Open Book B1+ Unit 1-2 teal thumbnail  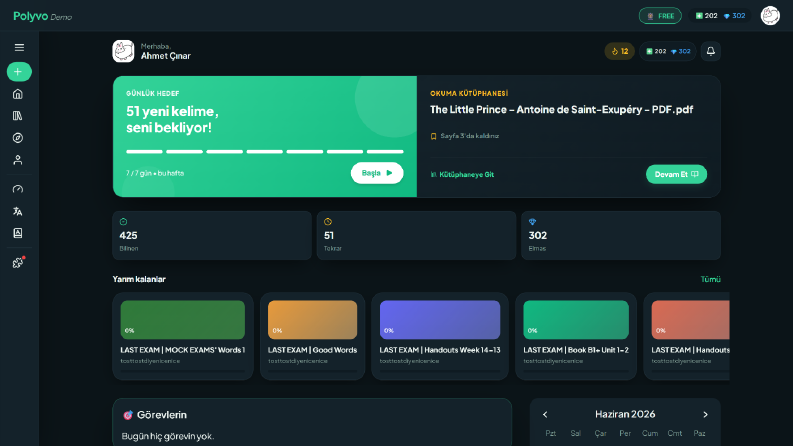(576, 320)
